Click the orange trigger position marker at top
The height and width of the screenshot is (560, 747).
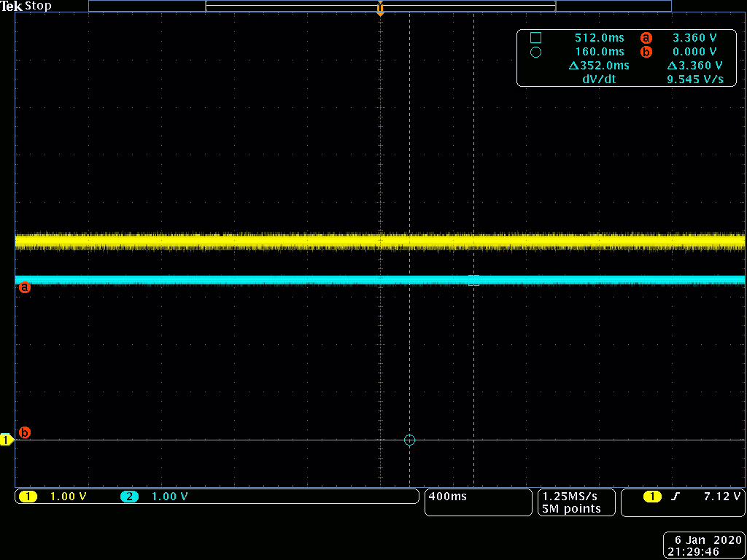(x=380, y=9)
